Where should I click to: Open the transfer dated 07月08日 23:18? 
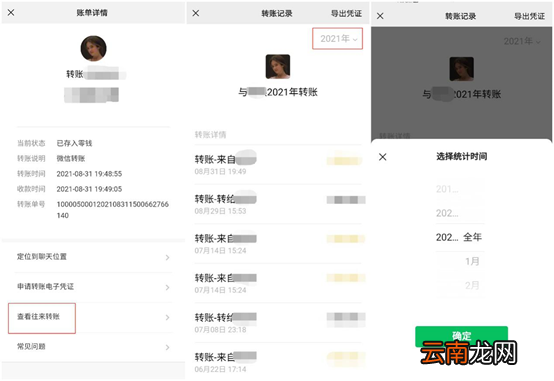278,323
